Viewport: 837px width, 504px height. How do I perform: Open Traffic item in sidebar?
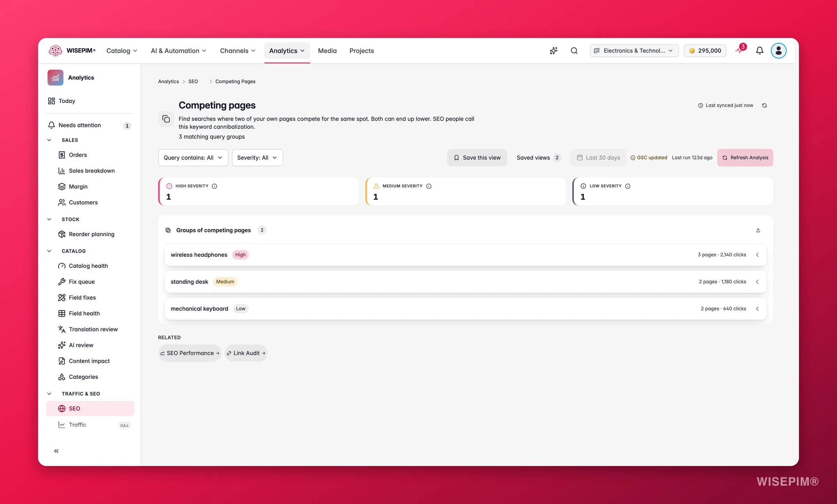point(90,424)
